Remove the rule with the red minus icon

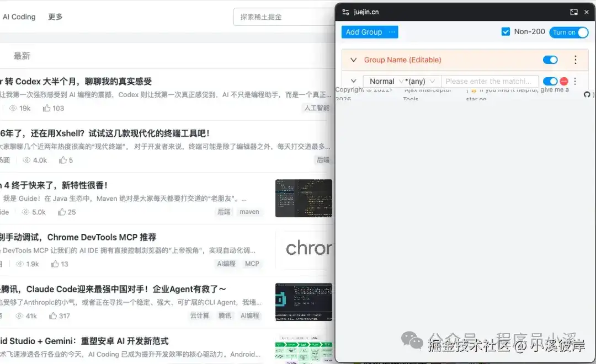tap(564, 81)
